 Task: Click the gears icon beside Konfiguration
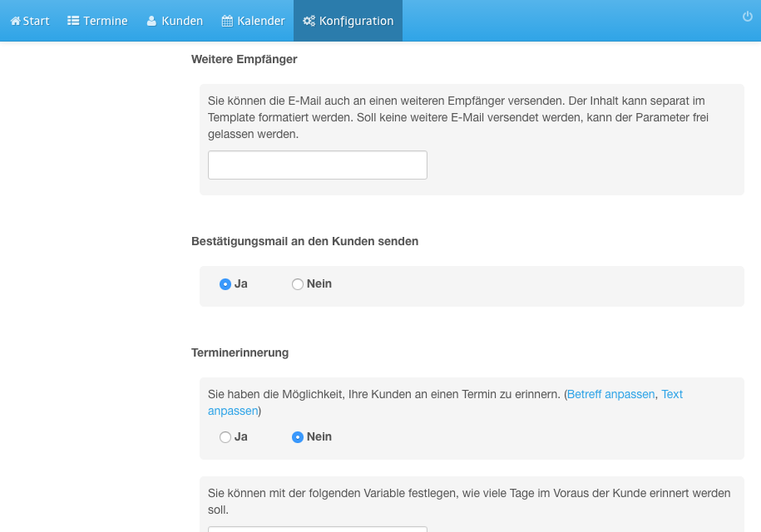click(x=309, y=21)
